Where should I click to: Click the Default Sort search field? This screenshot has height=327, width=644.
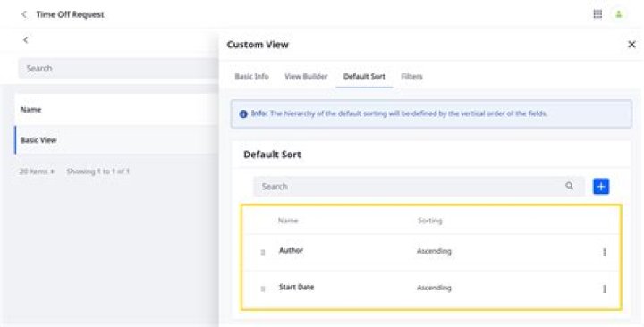[x=419, y=186]
